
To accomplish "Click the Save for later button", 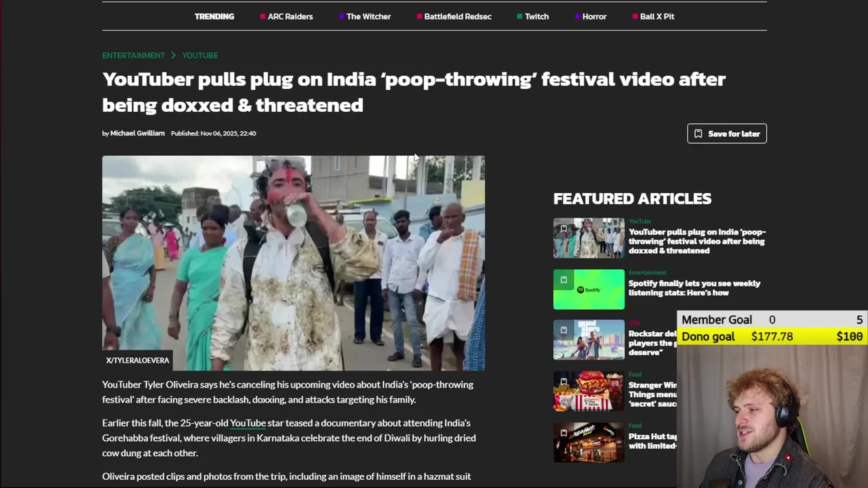I will (x=727, y=134).
